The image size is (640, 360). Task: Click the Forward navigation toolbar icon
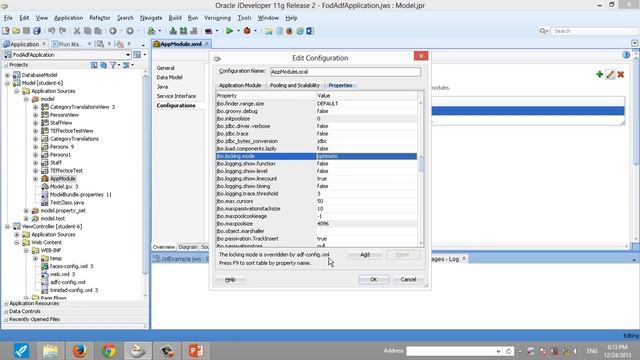click(130, 31)
